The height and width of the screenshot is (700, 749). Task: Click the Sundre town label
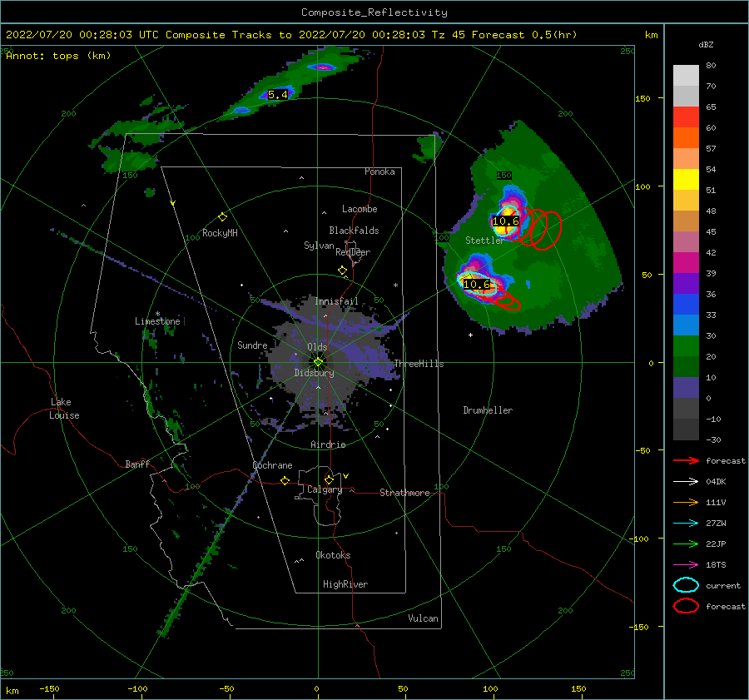coord(252,345)
